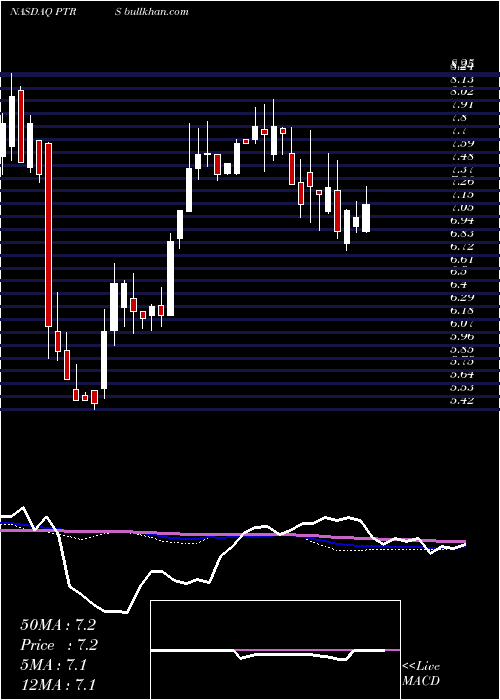Click the 12MA : 7.1 readout
Image resolution: width=500 pixels, height=700 pixels.
click(58, 685)
